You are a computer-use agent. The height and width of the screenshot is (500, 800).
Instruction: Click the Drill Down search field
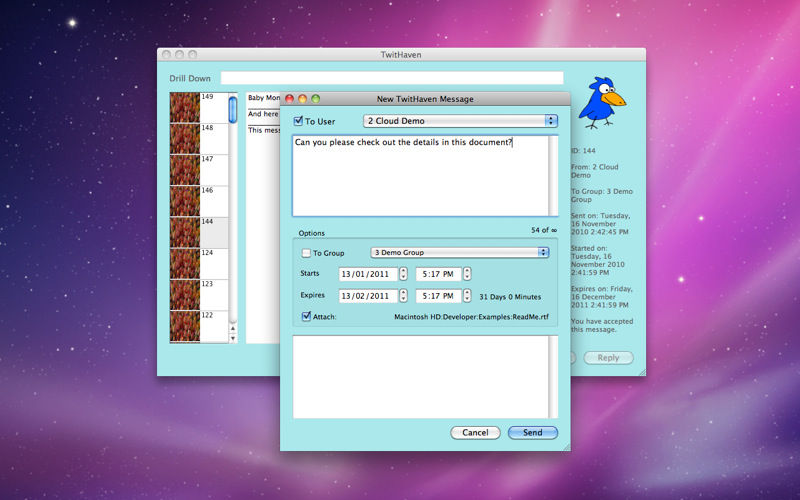392,78
